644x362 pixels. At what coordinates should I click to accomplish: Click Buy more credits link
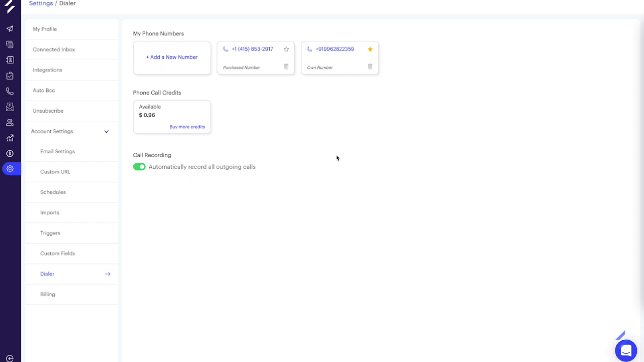tap(187, 127)
